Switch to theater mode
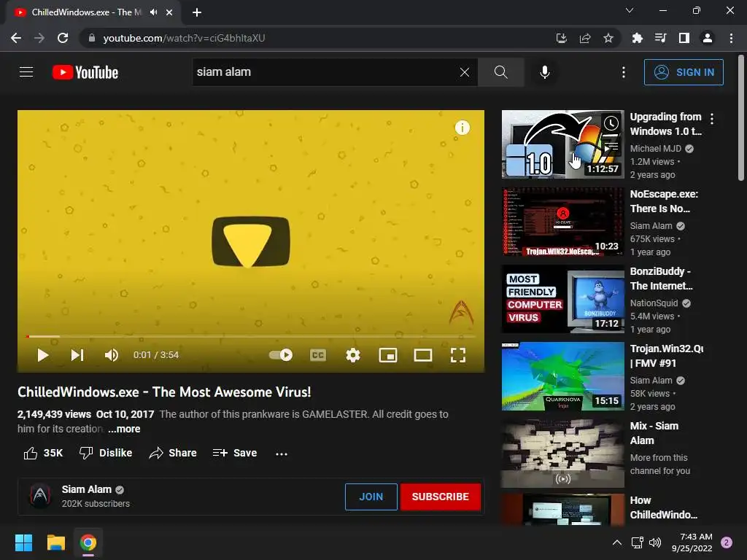747x560 pixels. click(423, 355)
